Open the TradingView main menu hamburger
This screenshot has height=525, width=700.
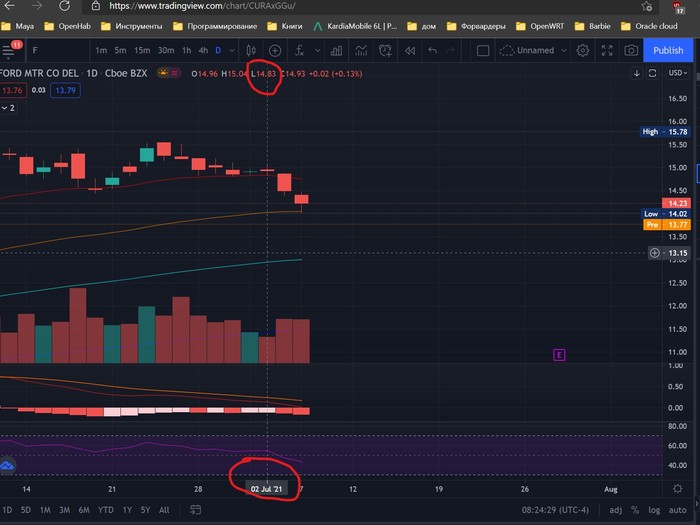point(8,51)
